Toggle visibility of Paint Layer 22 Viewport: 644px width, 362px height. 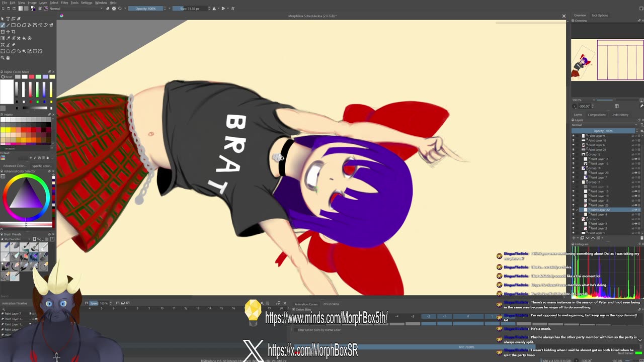click(573, 210)
